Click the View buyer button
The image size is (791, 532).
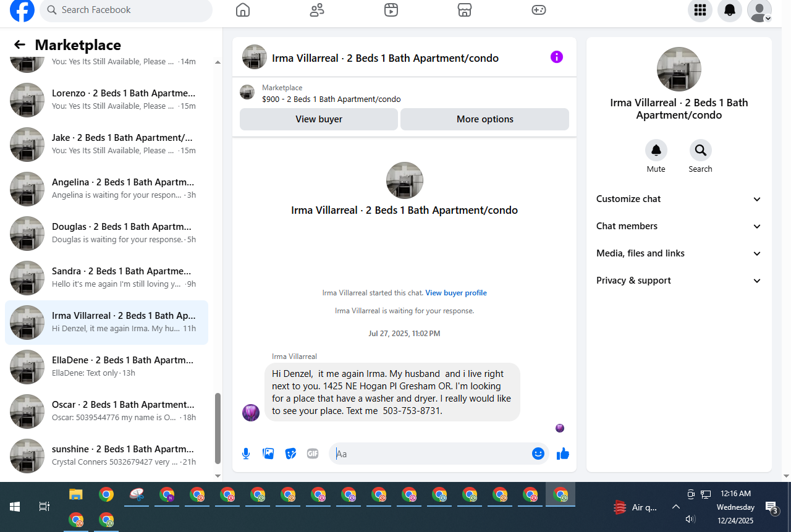[x=319, y=119]
